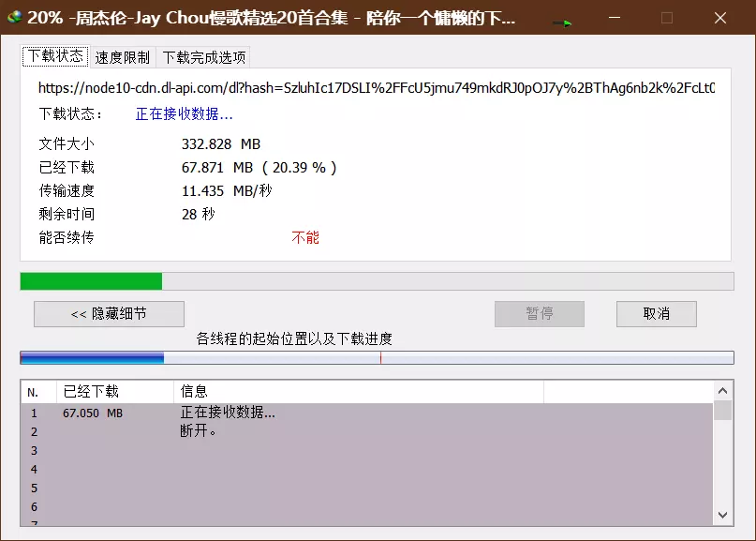
Task: Cancel the download with 取消
Action: click(656, 314)
